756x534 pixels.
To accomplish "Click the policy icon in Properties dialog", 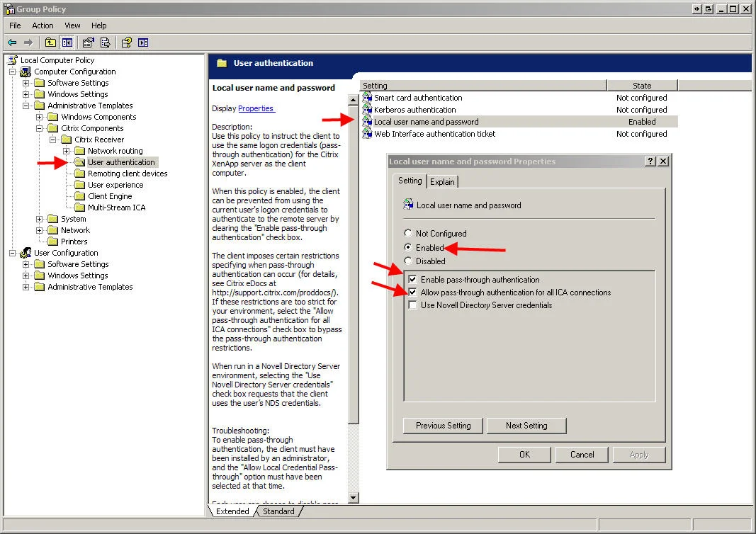I will point(408,205).
